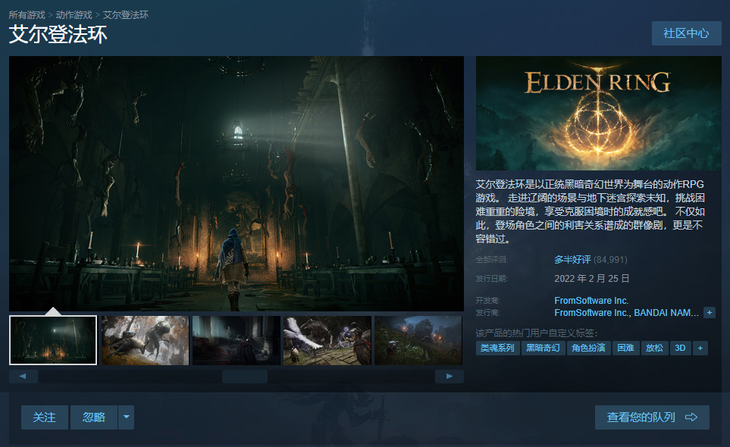Open the 多半好评 review summary link
This screenshot has width=730, height=447.
[x=572, y=259]
